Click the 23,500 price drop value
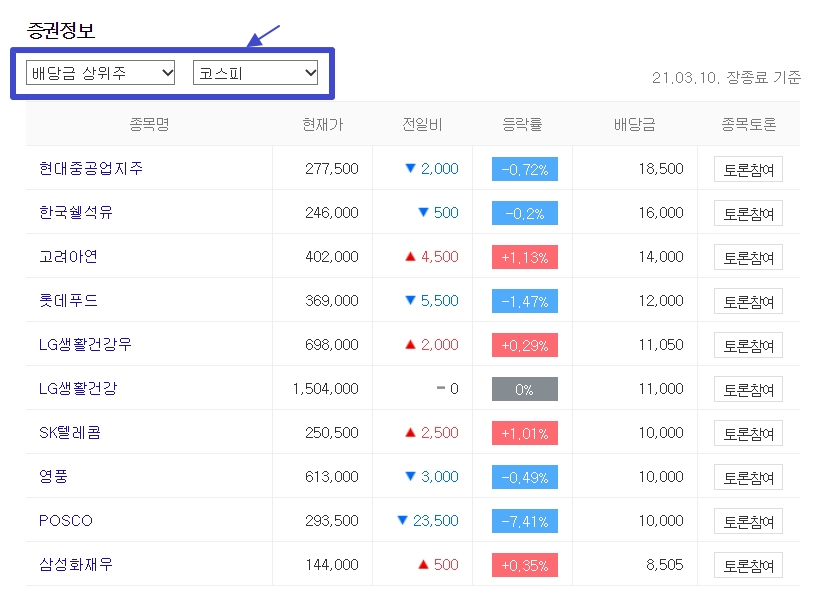 pos(436,521)
